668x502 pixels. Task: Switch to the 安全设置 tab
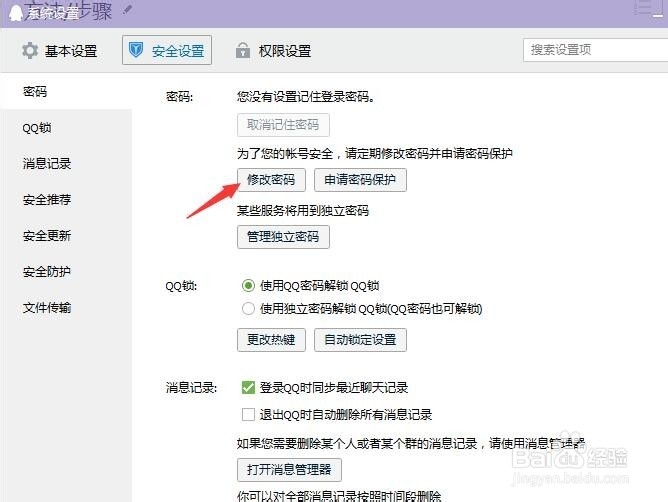(167, 50)
